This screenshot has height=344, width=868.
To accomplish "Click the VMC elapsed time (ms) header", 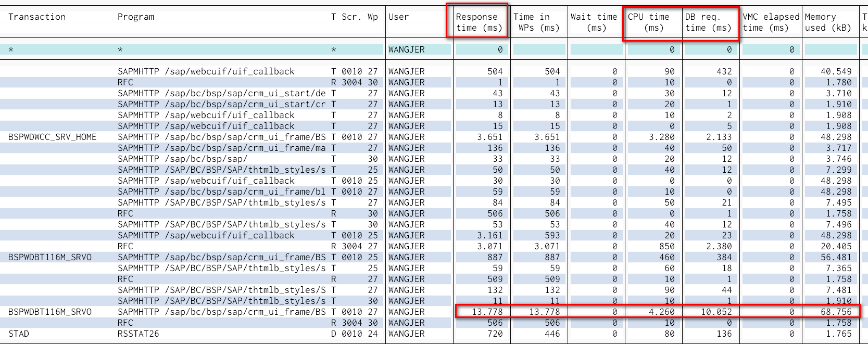I will coord(771,22).
